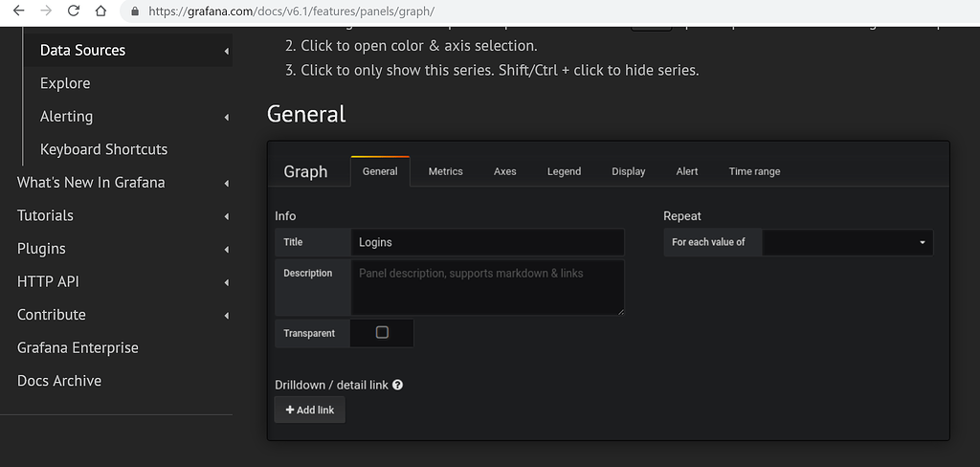The width and height of the screenshot is (980, 467).
Task: Select the Legend tab
Action: [x=564, y=171]
